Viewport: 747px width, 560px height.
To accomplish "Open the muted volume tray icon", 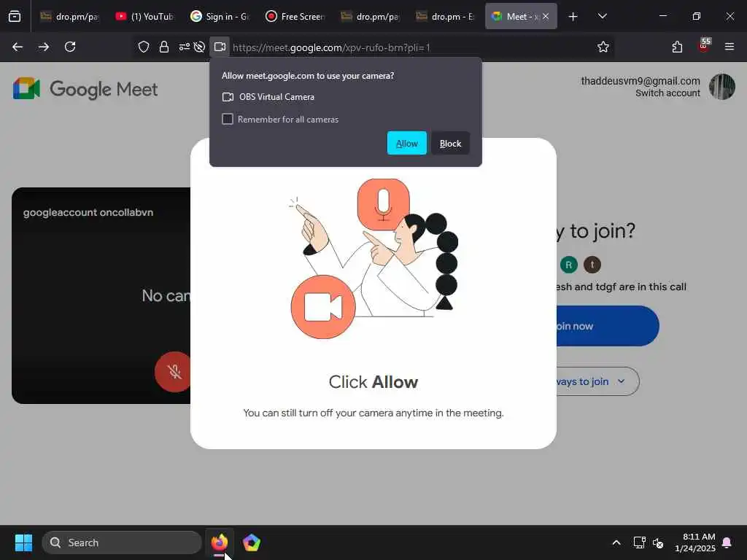I will point(659,542).
